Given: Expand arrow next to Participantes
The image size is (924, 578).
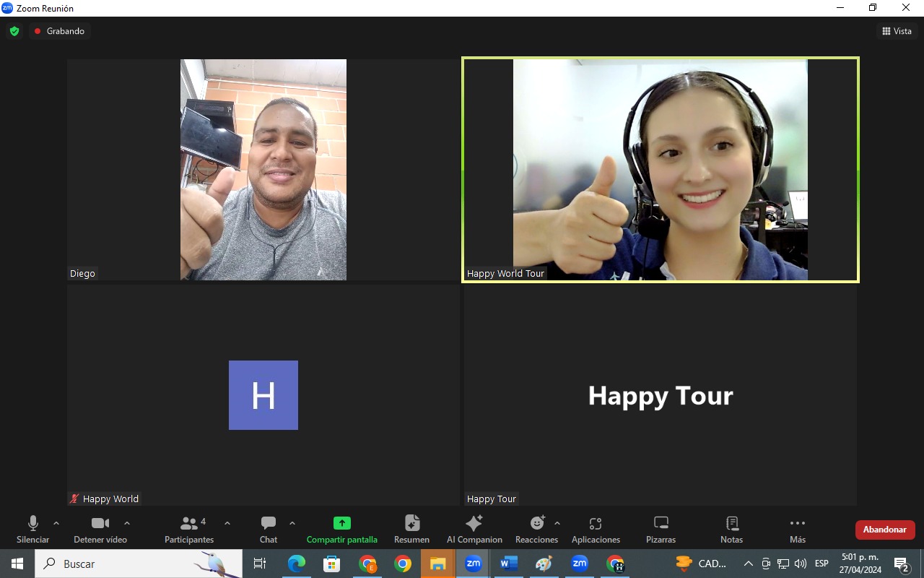Looking at the screenshot, I should coord(227,523).
